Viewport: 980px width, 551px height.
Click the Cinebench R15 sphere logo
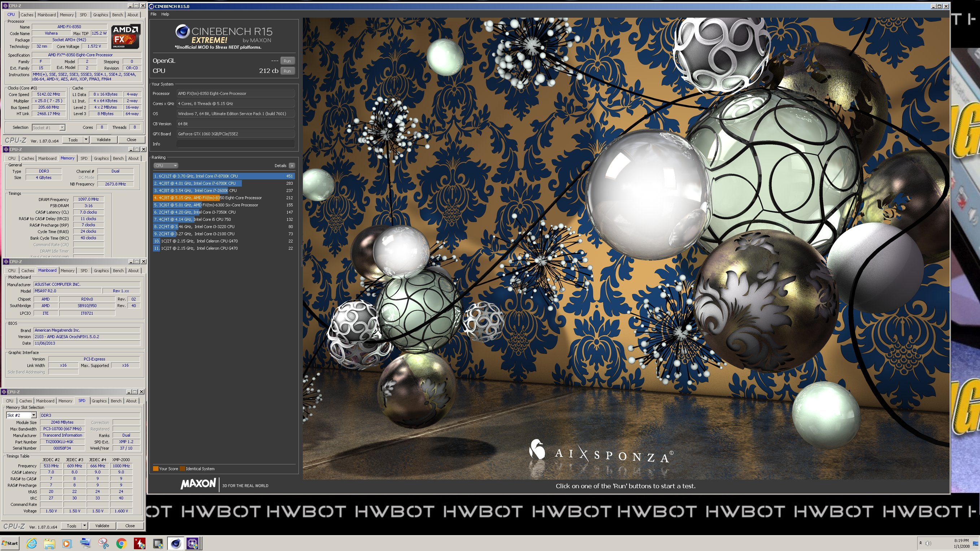182,31
